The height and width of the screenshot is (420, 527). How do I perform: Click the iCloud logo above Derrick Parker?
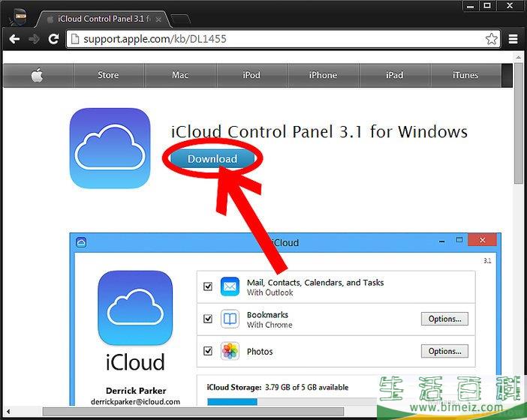click(135, 307)
